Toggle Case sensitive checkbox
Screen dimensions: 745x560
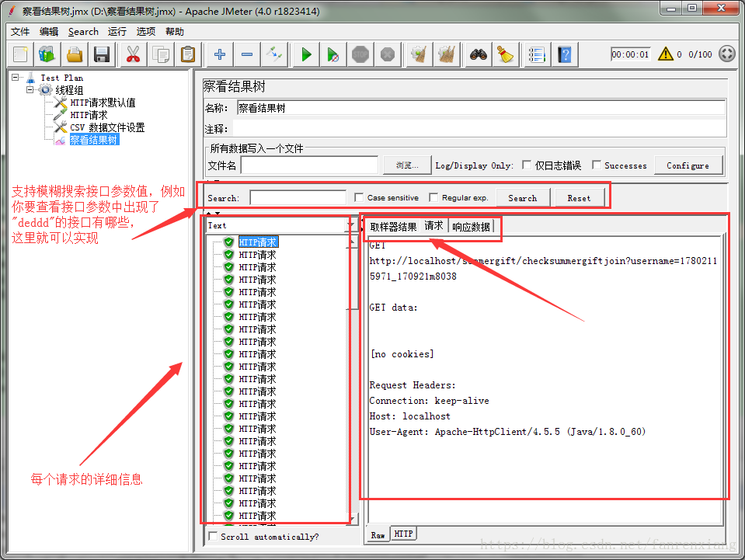(x=359, y=197)
